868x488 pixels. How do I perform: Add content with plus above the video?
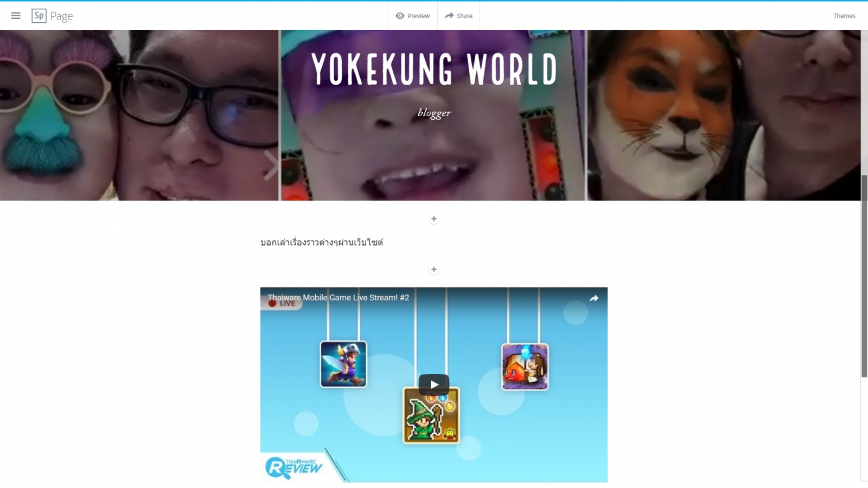(434, 269)
